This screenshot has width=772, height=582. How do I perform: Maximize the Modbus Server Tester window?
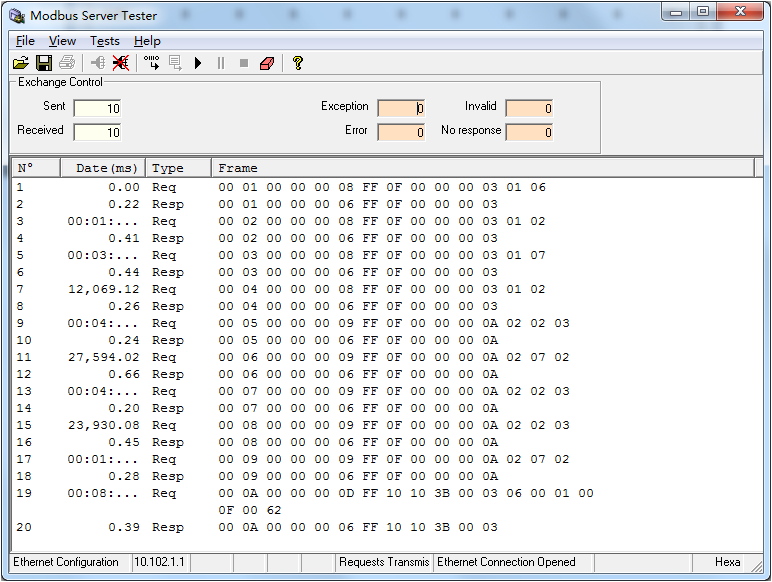point(703,12)
